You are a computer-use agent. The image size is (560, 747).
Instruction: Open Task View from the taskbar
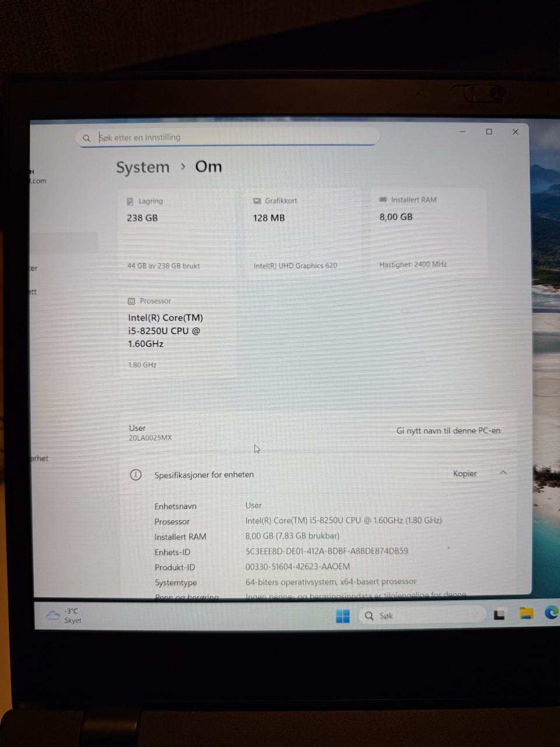point(499,615)
